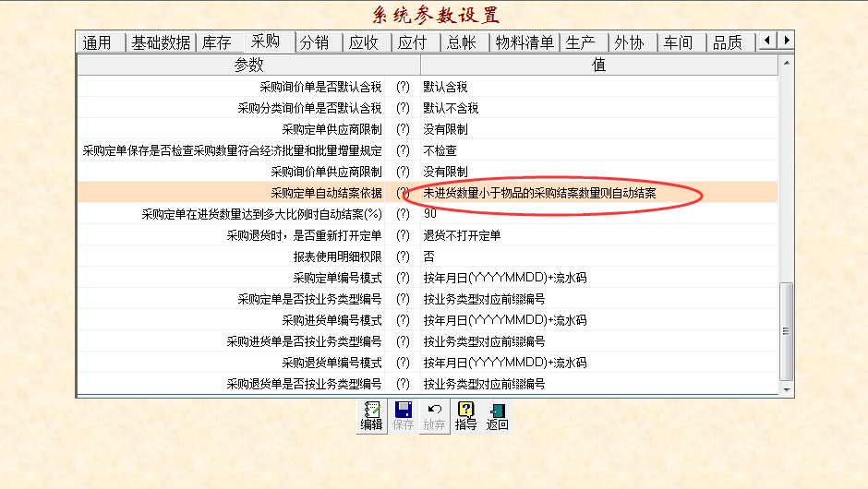868x489 pixels.
Task: Click (?) help for 采购定单在进货数量达到多大比例时自动结案
Action: (x=403, y=214)
